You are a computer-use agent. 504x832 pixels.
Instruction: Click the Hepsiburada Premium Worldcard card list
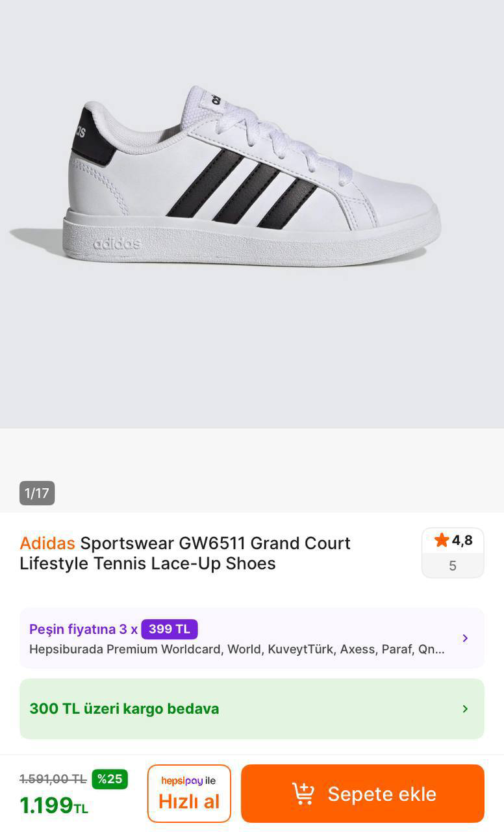click(237, 649)
